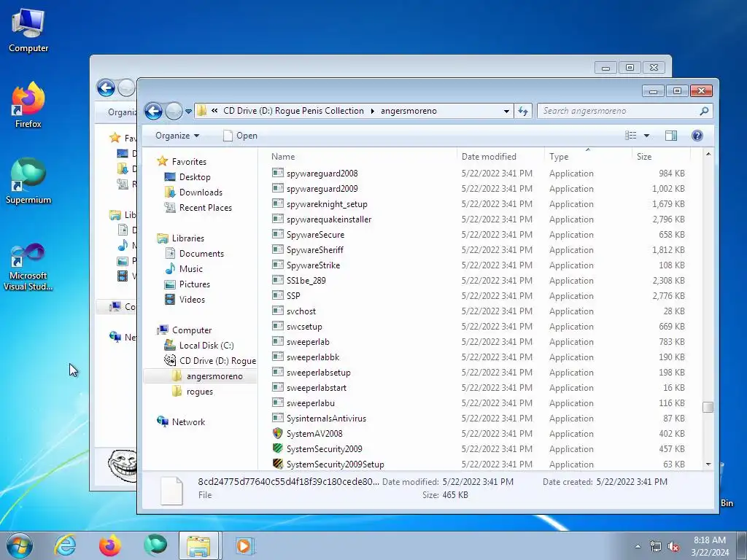Open the view options dropdown arrow
This screenshot has width=747, height=560.
tap(646, 136)
